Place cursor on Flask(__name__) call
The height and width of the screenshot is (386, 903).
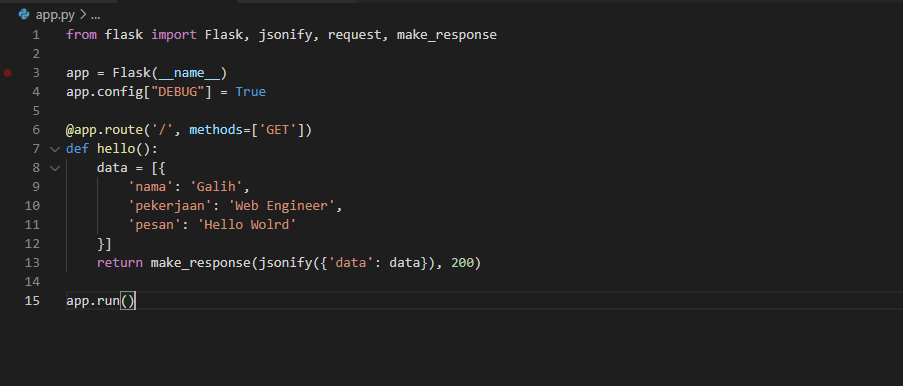click(x=170, y=73)
